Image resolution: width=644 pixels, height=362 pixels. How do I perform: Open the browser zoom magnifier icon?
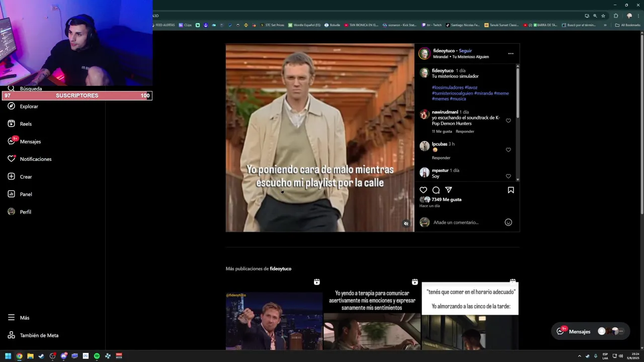click(x=595, y=16)
